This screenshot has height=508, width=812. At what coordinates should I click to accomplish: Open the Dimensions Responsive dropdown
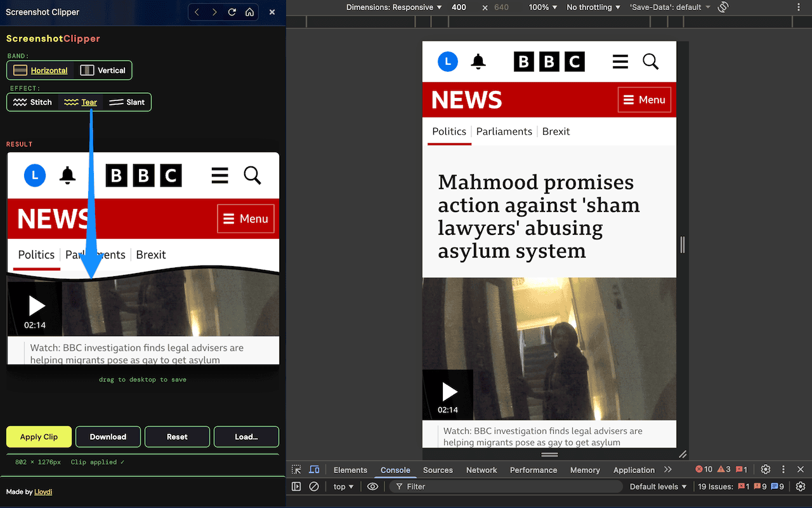pyautogui.click(x=394, y=8)
